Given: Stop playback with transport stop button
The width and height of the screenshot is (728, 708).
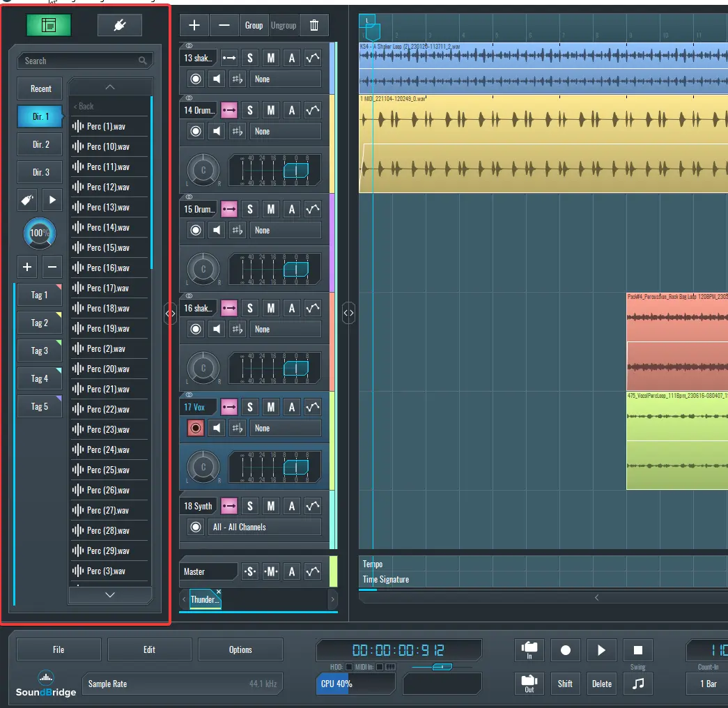Looking at the screenshot, I should (x=638, y=650).
